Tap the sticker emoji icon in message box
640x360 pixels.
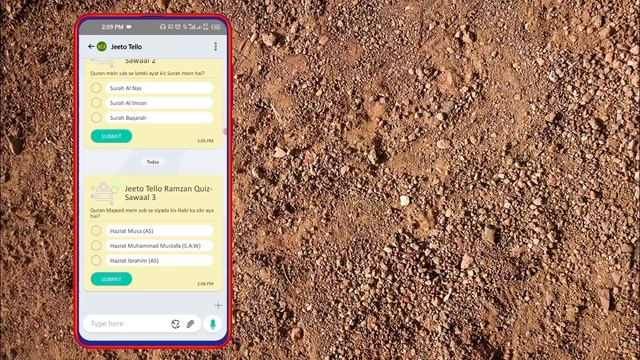coord(176,324)
